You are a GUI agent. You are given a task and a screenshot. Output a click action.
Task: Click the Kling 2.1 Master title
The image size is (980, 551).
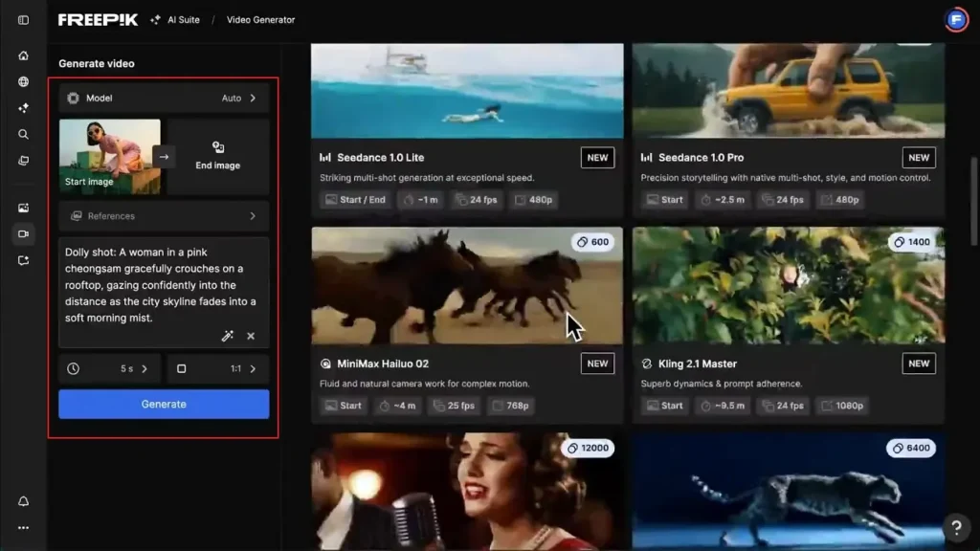tap(698, 364)
